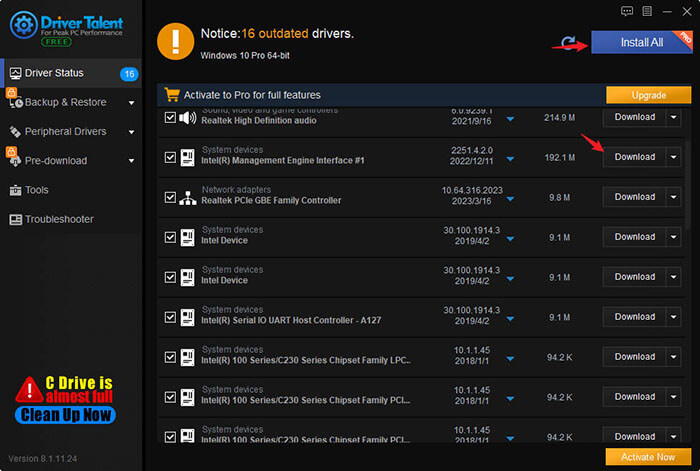Click the Driver Status monitor icon

[16, 73]
